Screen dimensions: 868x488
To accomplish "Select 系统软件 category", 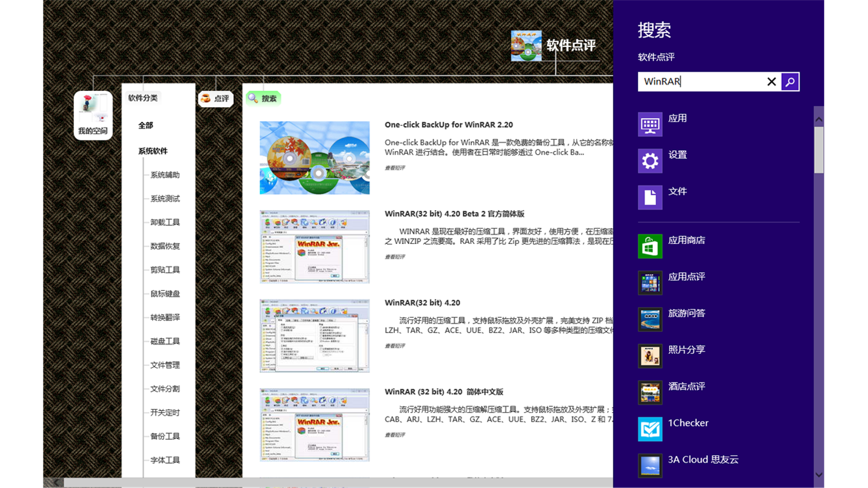I will (x=153, y=151).
